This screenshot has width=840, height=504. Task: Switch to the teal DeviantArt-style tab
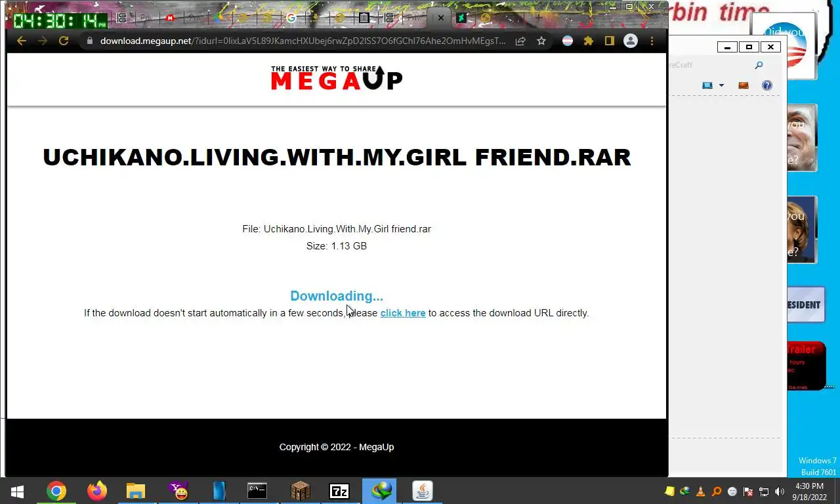[x=462, y=18]
